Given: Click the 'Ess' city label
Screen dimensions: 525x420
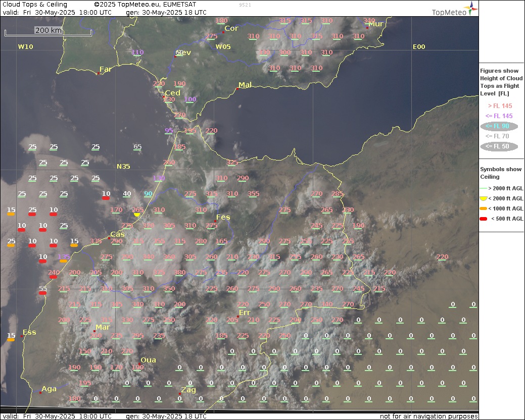Looking at the screenshot, I should point(29,332).
